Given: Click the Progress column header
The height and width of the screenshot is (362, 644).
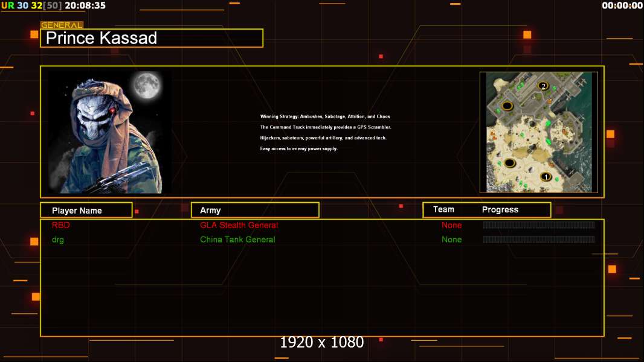Looking at the screenshot, I should [x=500, y=210].
